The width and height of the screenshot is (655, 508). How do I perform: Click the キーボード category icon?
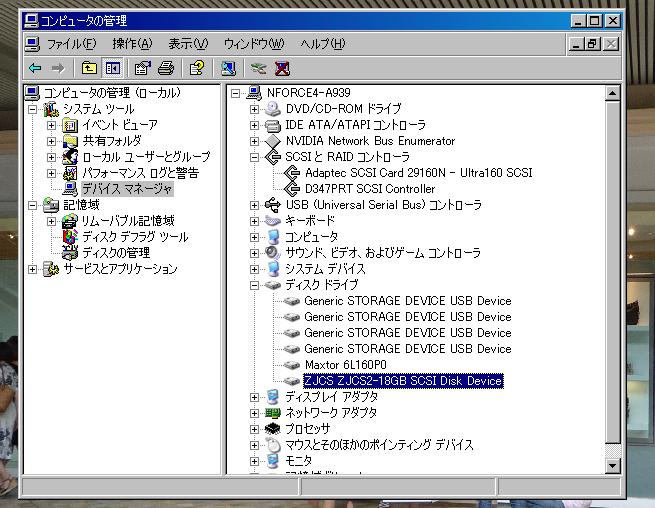pos(273,221)
